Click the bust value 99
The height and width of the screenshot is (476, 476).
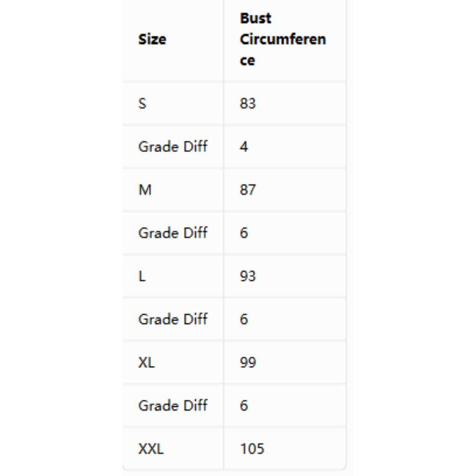248,363
